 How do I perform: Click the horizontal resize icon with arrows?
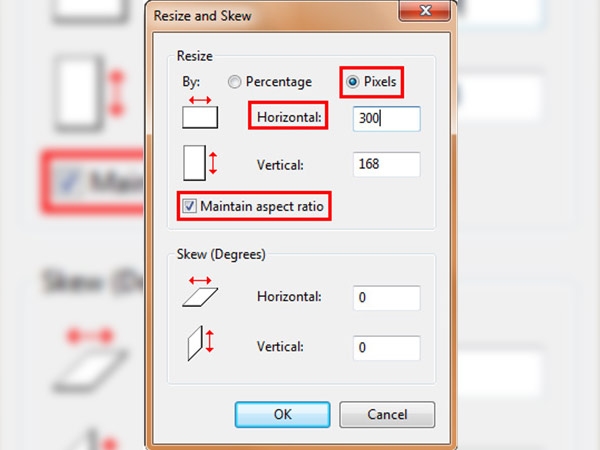coord(200,112)
